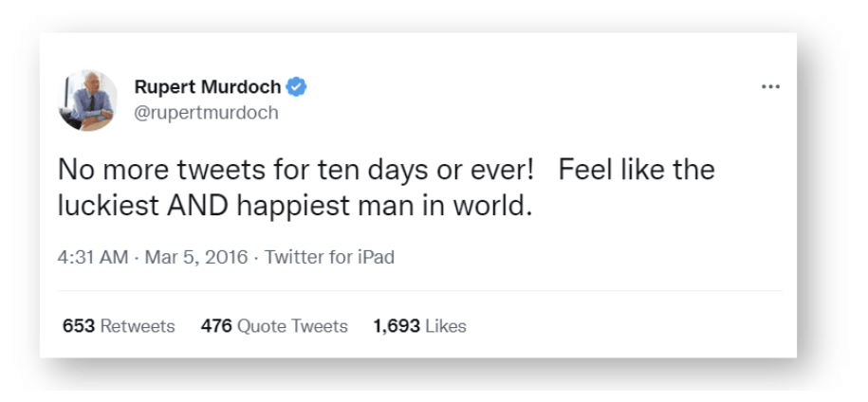Screen dimensions: 868x402
Task: Click the 476 quote count number
Action: [216, 326]
